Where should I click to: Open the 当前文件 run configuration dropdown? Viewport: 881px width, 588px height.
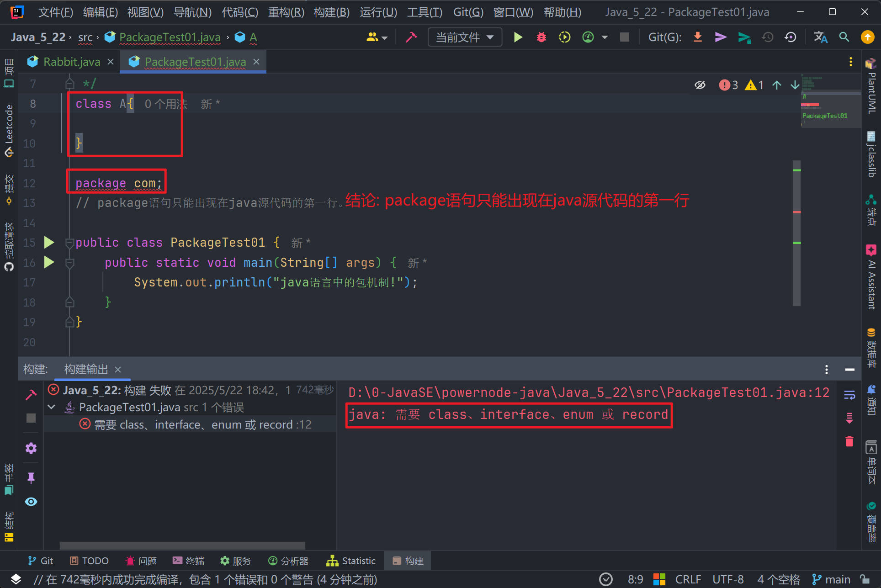pos(464,37)
